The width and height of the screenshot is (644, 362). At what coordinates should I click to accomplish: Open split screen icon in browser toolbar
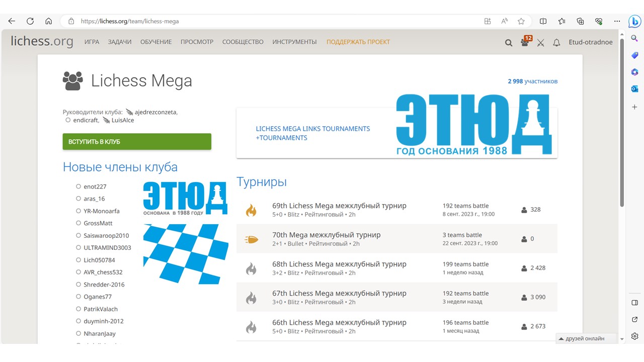[543, 21]
